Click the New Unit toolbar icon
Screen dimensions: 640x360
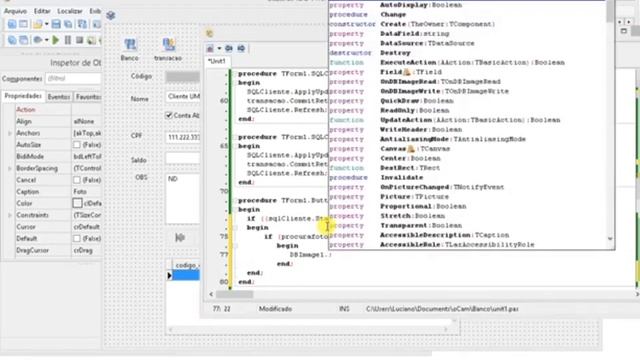pyautogui.click(x=12, y=24)
